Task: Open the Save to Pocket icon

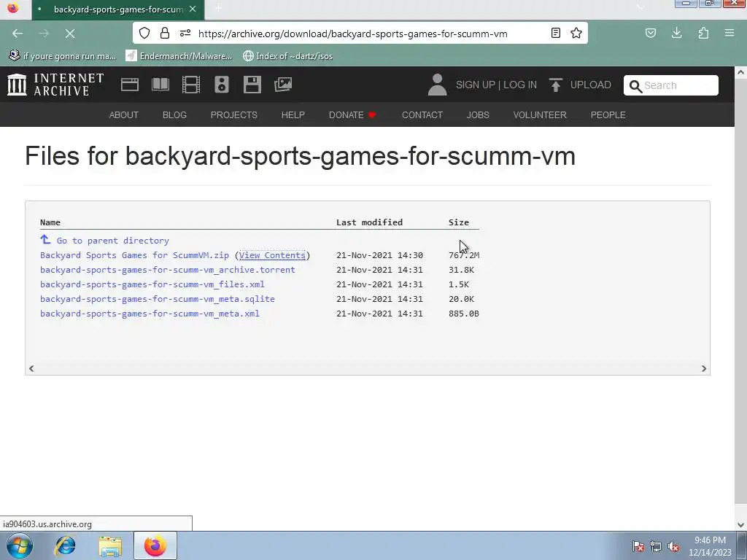Action: click(650, 33)
